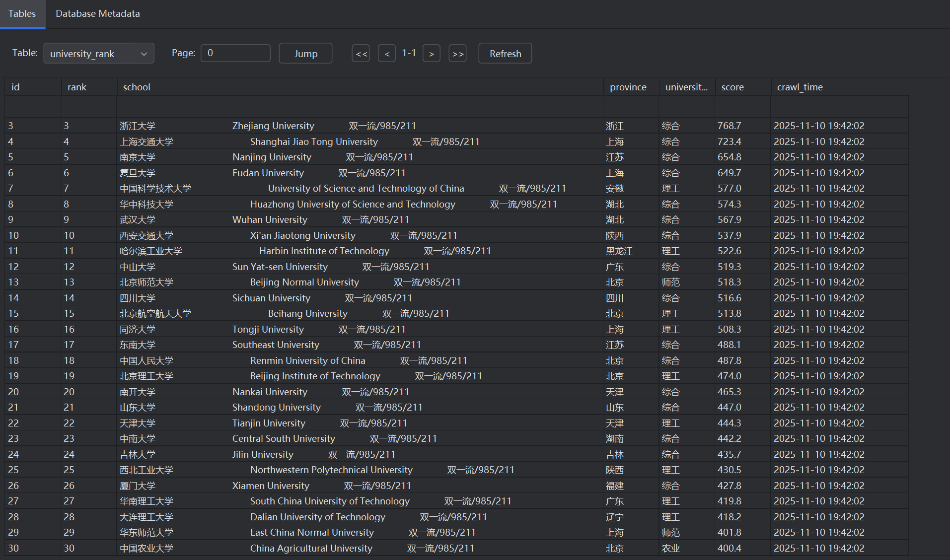Click the score value 723.4

743,141
